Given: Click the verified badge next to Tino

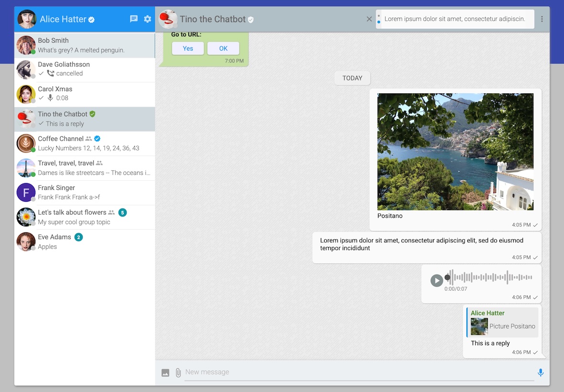Looking at the screenshot, I should click(250, 20).
